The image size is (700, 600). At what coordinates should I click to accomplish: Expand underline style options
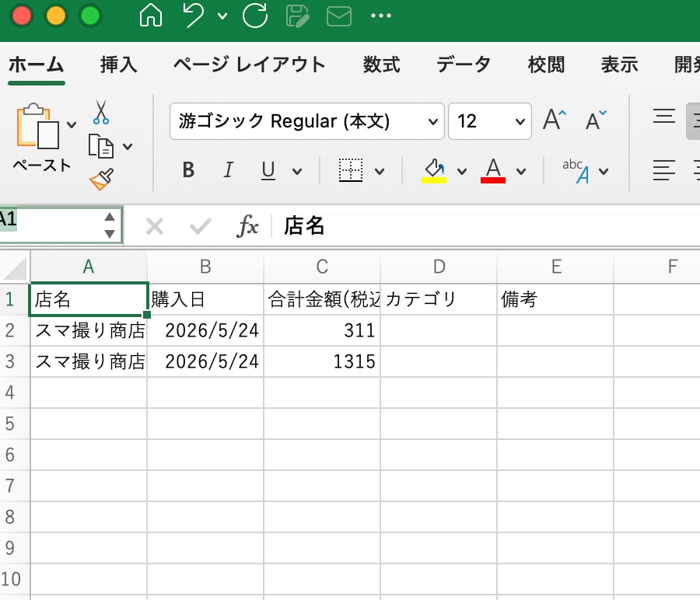tap(297, 171)
